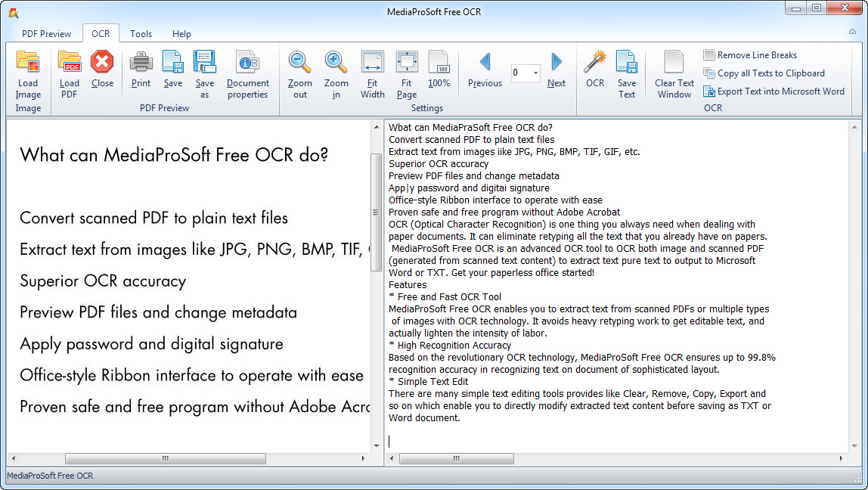Click the text pane scroll left arrow

(392, 458)
